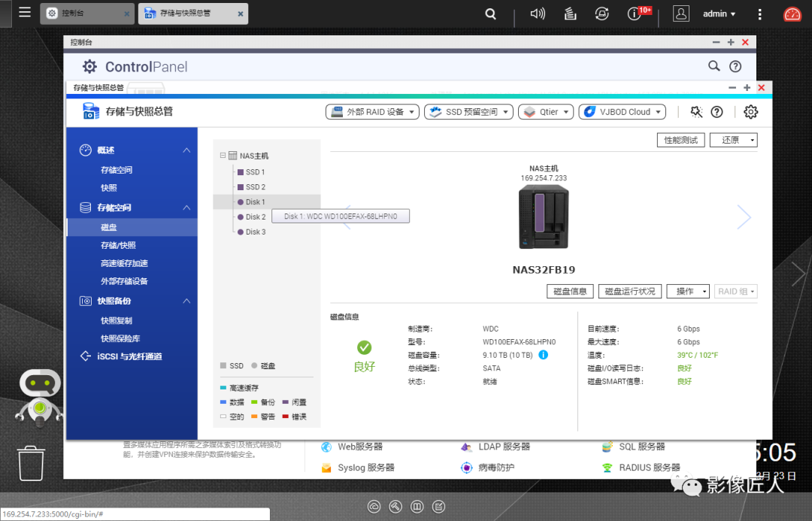This screenshot has width=812, height=521.
Task: Click the Qboost robot assistant
Action: [x=39, y=398]
